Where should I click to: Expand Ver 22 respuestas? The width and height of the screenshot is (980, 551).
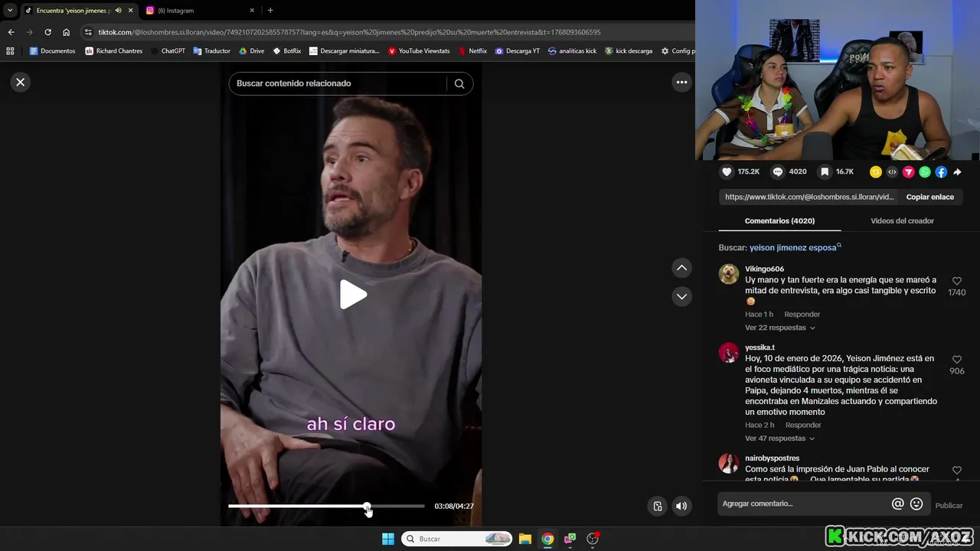click(779, 328)
